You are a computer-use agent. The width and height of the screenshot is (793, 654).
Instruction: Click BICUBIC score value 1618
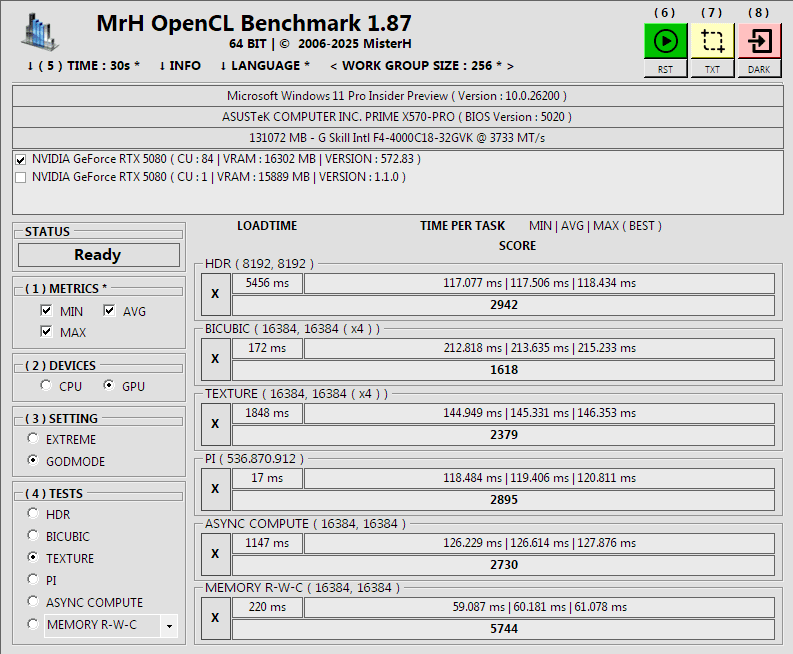tap(503, 370)
